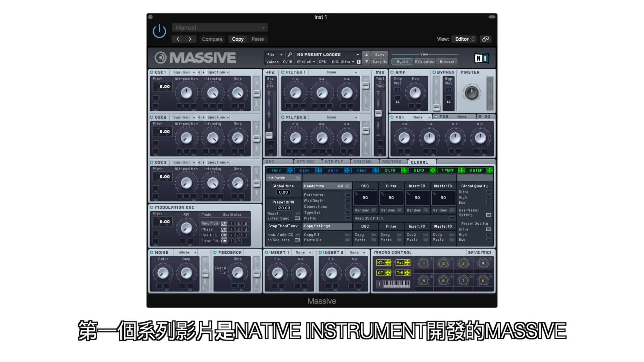Click the next preset arrow button
The image size is (644, 362).
click(x=190, y=39)
